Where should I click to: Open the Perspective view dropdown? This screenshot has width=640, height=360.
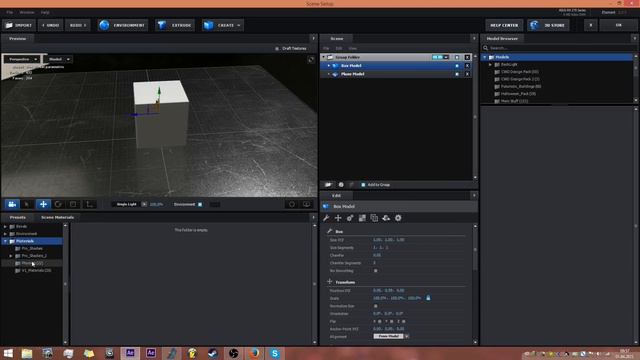tap(22, 59)
